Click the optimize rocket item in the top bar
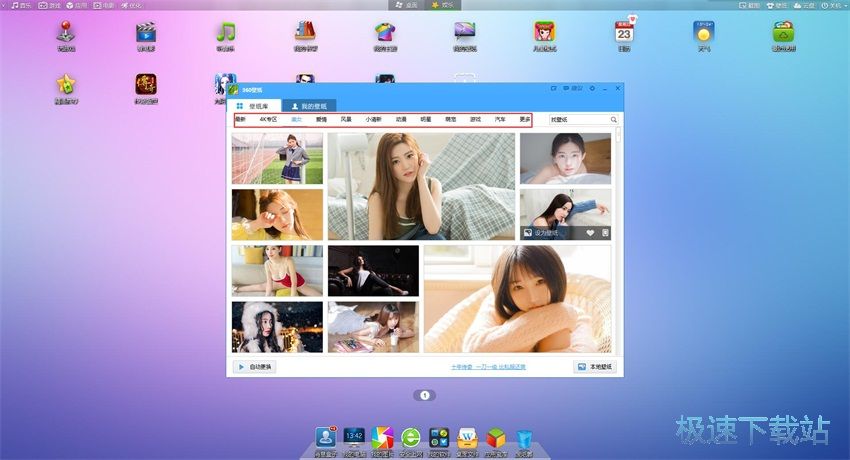Image resolution: width=850 pixels, height=460 pixels. click(x=131, y=5)
